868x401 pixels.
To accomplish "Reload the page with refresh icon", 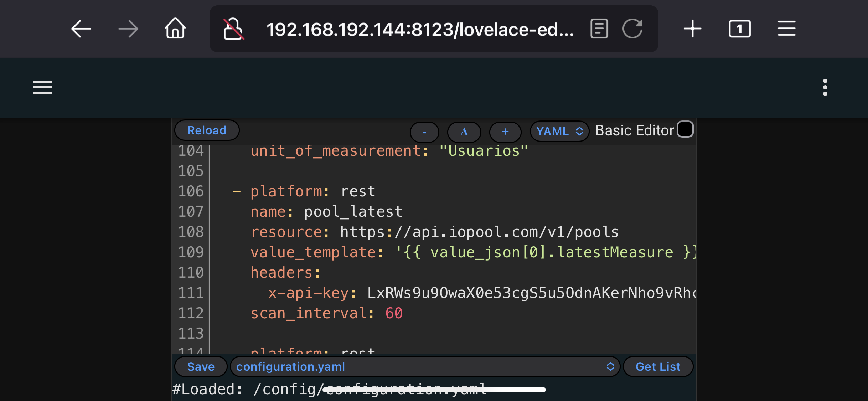I will coord(632,29).
